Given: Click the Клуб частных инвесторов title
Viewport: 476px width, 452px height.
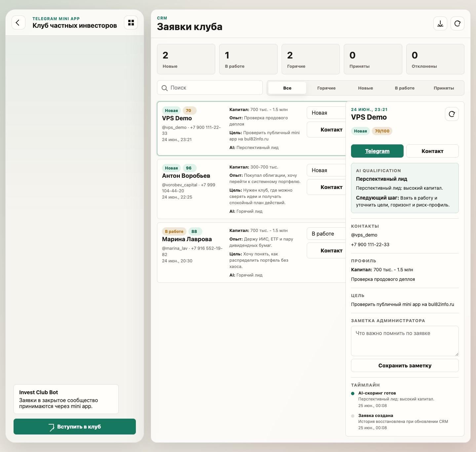Looking at the screenshot, I should click(x=75, y=25).
